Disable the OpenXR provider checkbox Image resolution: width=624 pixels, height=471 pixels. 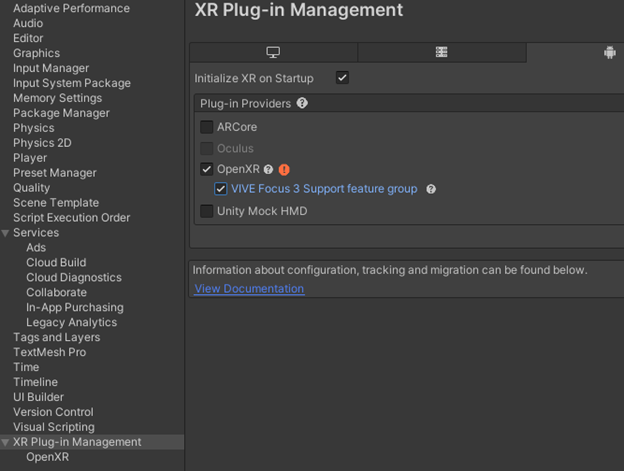[x=207, y=169]
